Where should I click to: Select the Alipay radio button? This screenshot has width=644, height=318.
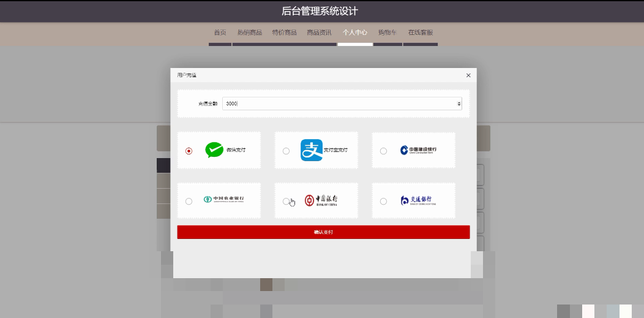pos(286,151)
